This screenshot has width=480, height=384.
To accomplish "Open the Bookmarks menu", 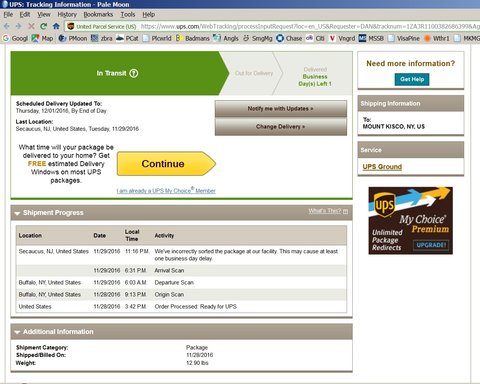I will point(98,14).
